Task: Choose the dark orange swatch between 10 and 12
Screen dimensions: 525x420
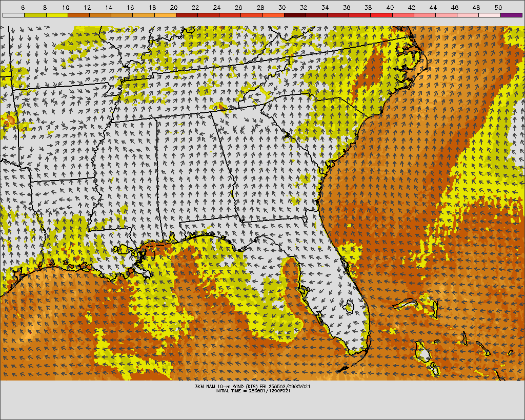Action: click(78, 15)
